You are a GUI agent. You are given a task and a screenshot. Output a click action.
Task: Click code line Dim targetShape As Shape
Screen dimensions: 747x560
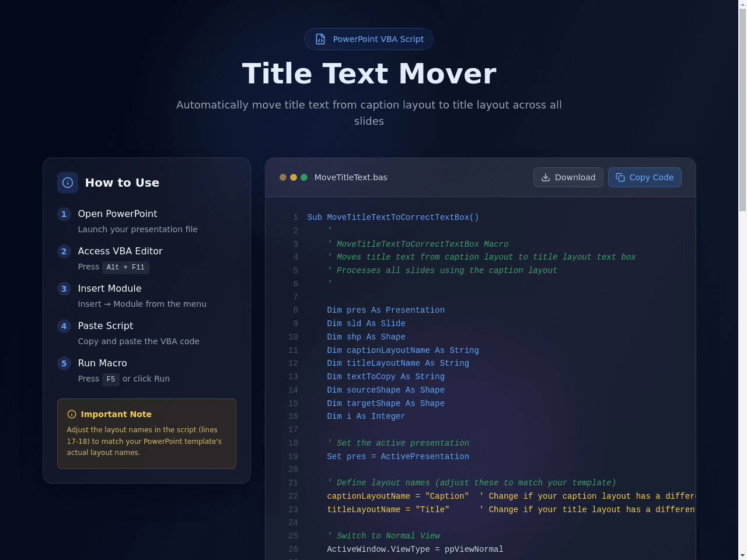pos(386,404)
